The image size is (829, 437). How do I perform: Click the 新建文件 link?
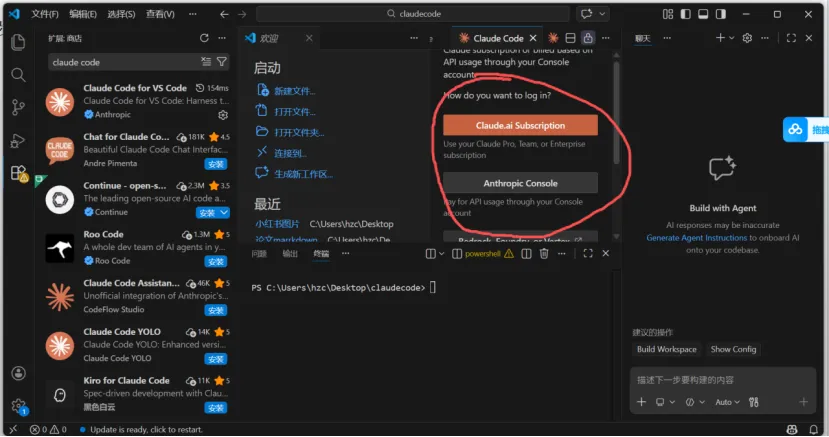(294, 91)
